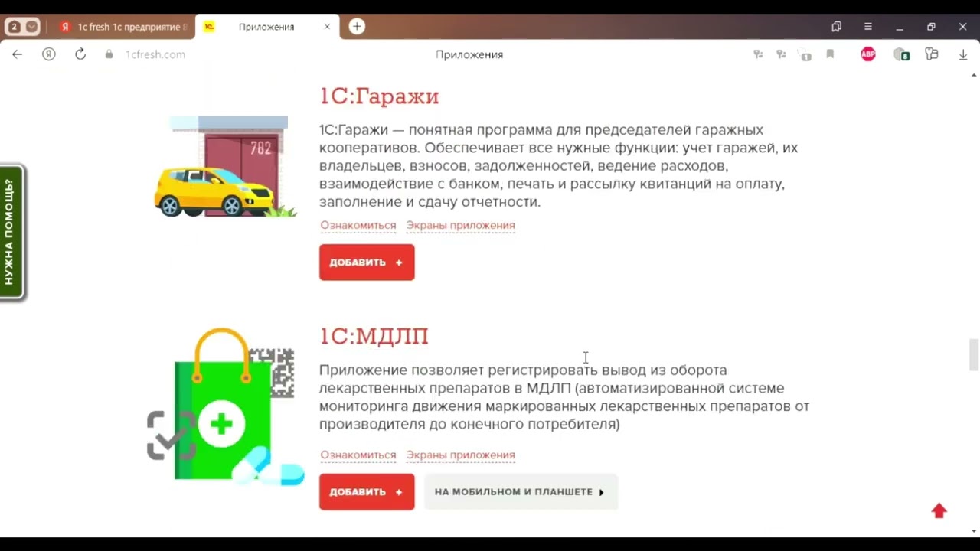This screenshot has width=980, height=551.
Task: Add the 1С:МДЛП app with 'Добавить'
Action: coord(367,492)
